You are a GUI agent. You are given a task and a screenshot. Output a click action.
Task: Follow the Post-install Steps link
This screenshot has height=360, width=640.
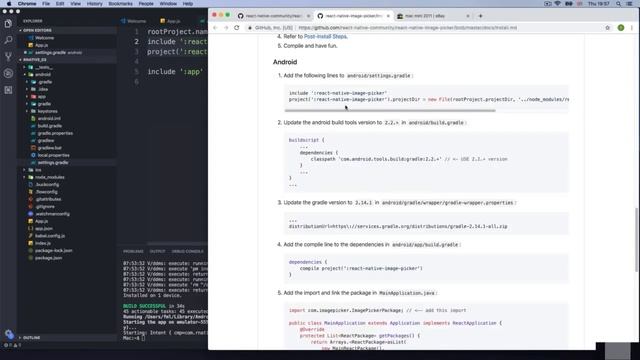[x=325, y=36]
